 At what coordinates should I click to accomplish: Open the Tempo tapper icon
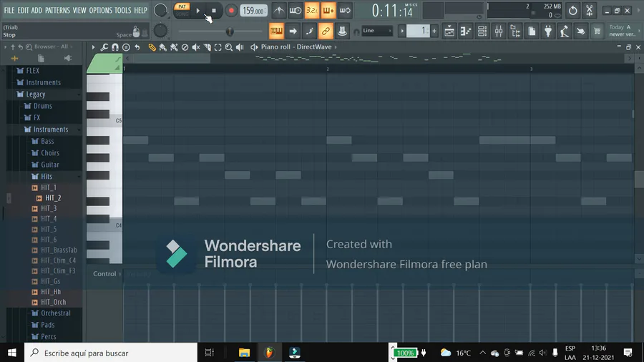(565, 31)
